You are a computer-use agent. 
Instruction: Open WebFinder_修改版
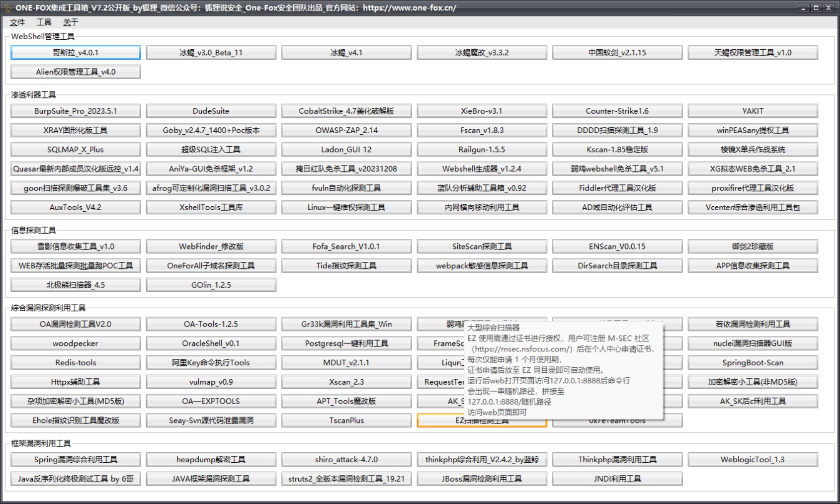click(211, 247)
